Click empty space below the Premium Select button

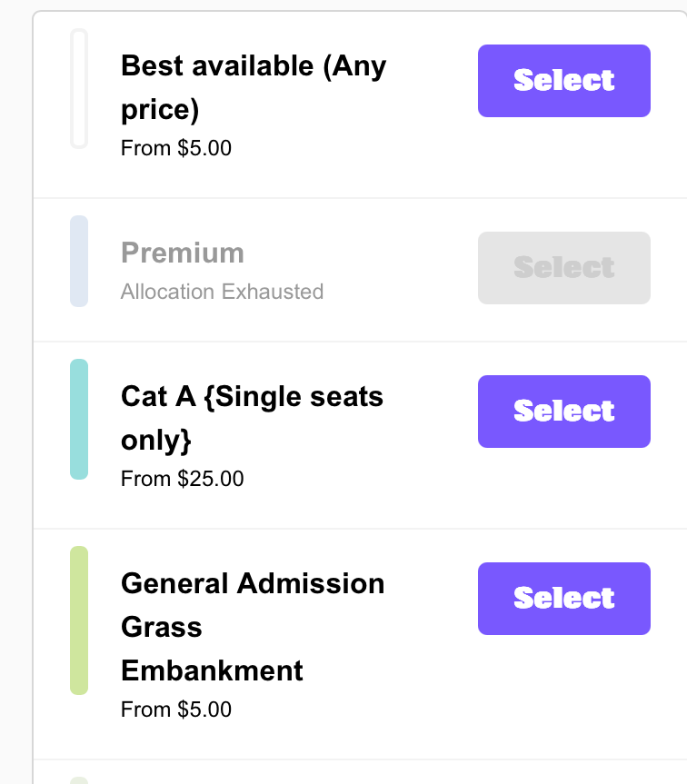[563, 323]
